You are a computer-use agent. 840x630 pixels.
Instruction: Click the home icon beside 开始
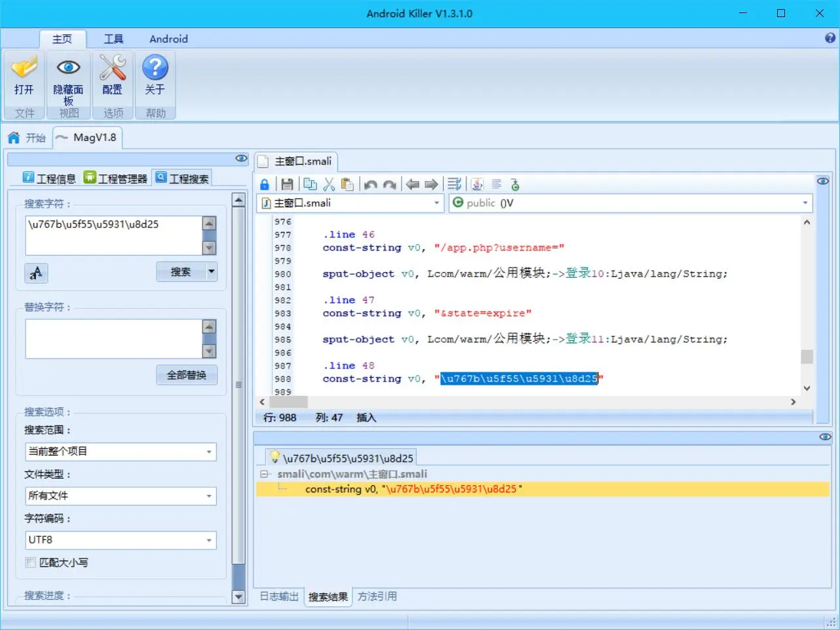(x=14, y=138)
